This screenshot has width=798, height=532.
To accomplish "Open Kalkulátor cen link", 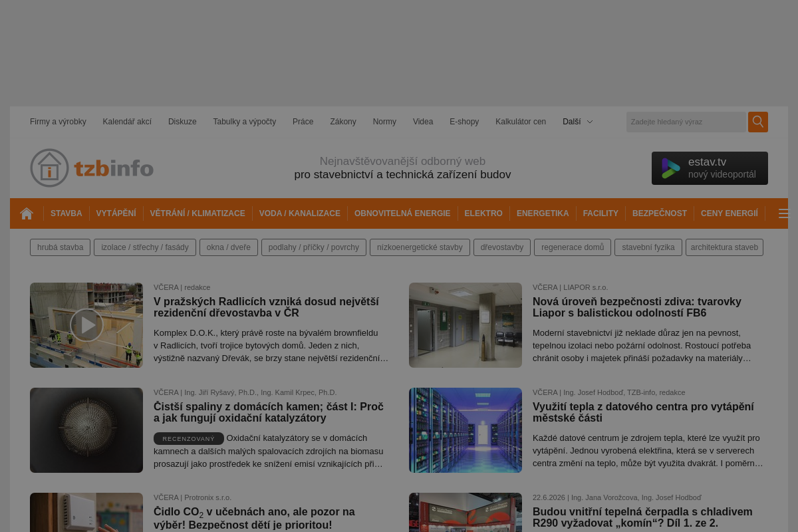I will [521, 122].
